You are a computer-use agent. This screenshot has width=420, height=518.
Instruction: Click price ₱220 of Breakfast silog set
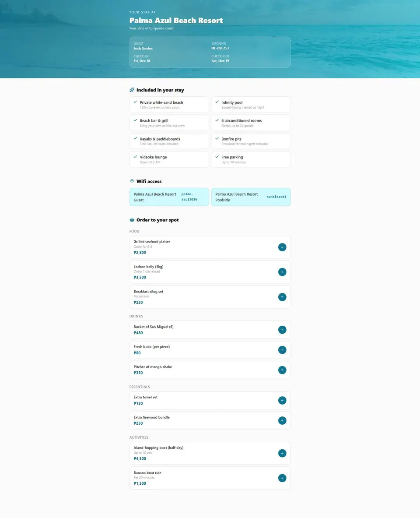click(x=138, y=302)
